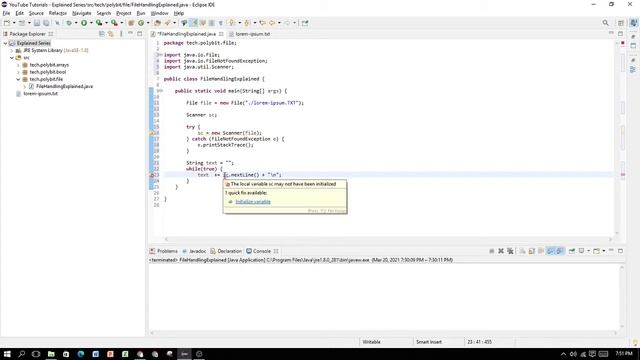Screen dimensions: 640x360
Task: Click the Save All toolbar icon
Action: point(46,23)
